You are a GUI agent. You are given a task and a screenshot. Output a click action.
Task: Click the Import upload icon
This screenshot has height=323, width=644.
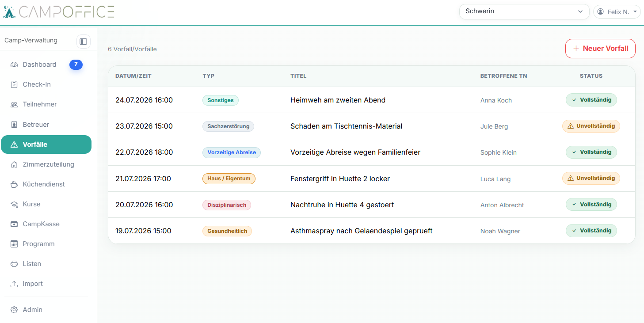click(x=14, y=284)
